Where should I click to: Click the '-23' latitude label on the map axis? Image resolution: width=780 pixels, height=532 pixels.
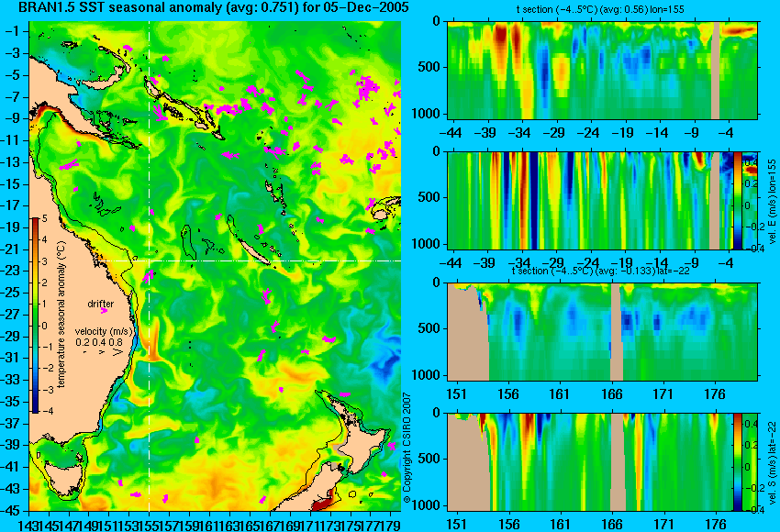10,271
